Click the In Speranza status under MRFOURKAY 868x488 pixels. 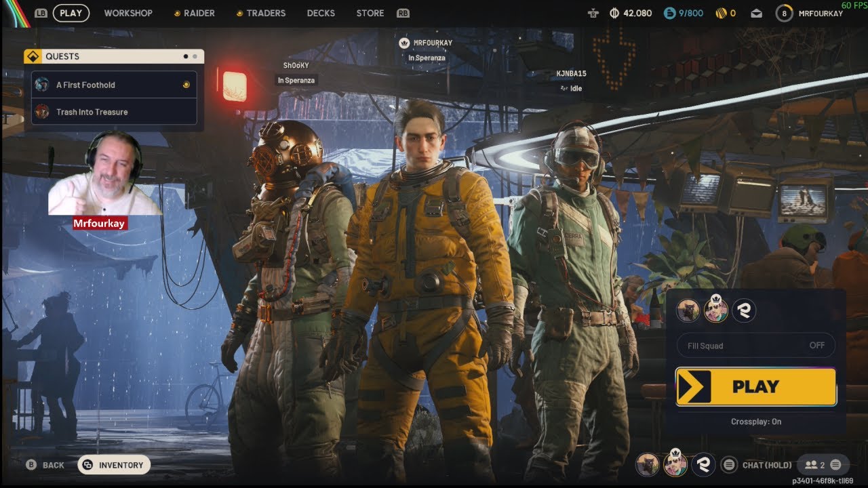[427, 58]
